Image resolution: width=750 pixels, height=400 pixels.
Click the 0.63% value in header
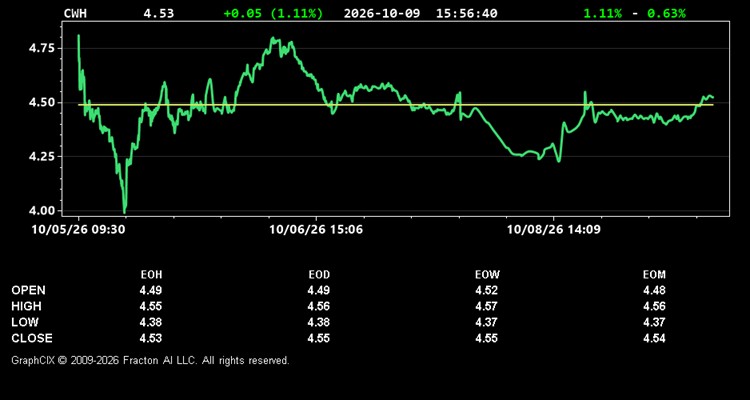pos(666,13)
